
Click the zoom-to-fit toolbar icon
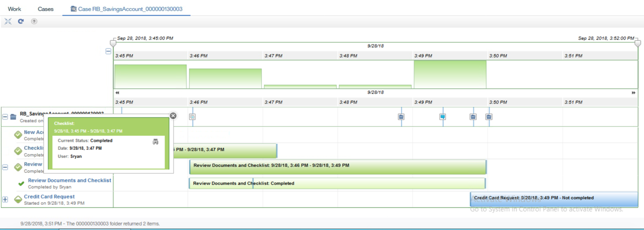8,21
